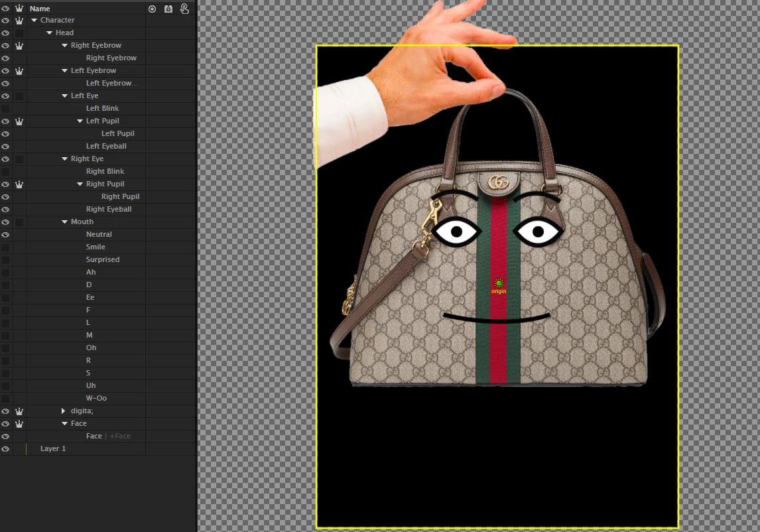Collapse the Left Eyebrow group

(x=64, y=71)
